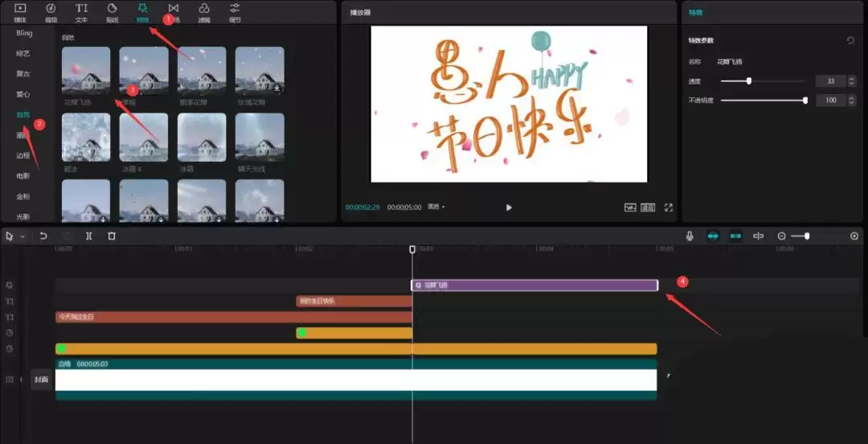Click the opacity value field showing 100
The width and height of the screenshot is (868, 444).
pos(830,101)
